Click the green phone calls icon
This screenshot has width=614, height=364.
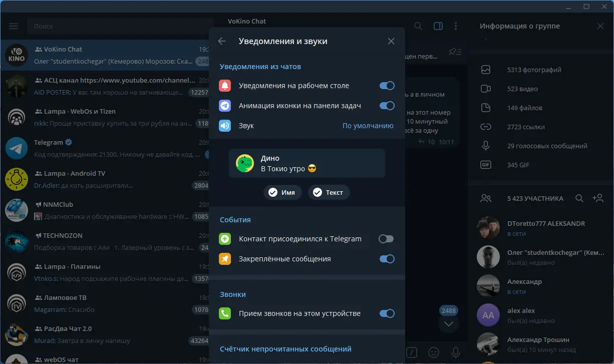click(x=225, y=313)
